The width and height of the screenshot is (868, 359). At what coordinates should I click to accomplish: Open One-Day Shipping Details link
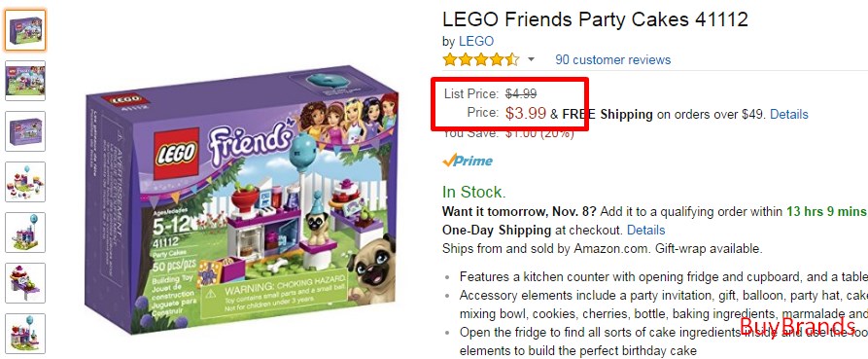tap(646, 230)
